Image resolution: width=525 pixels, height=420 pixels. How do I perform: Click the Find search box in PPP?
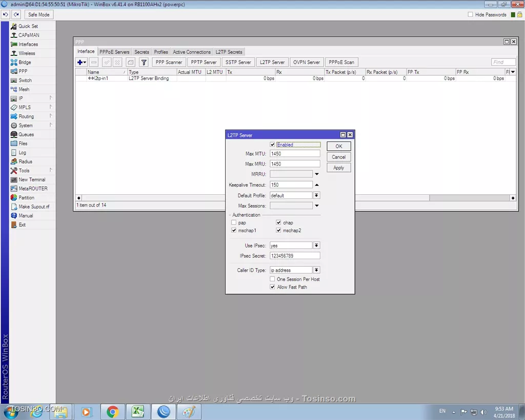[x=503, y=62]
